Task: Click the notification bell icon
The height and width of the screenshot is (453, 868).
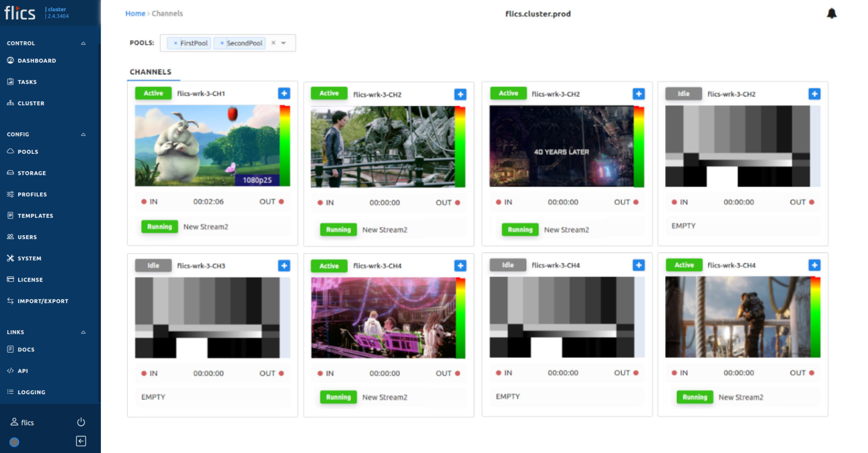Action: coord(831,14)
